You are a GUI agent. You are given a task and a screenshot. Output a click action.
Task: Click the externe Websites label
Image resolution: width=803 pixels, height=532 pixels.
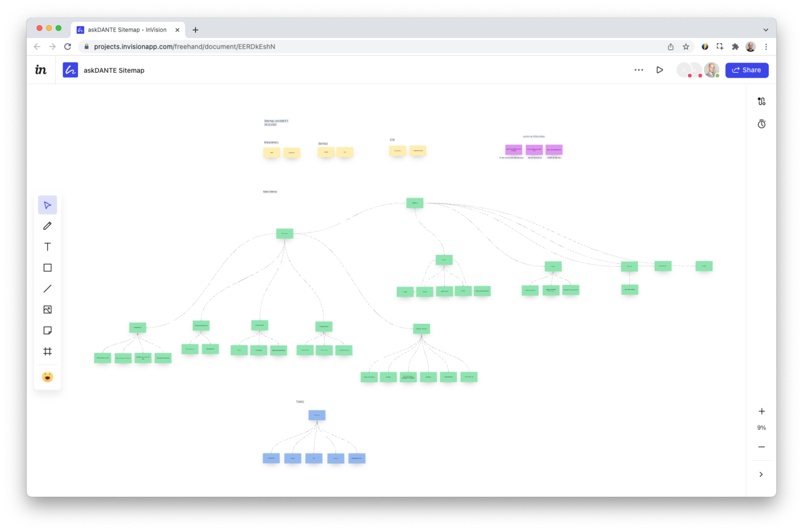[534, 136]
